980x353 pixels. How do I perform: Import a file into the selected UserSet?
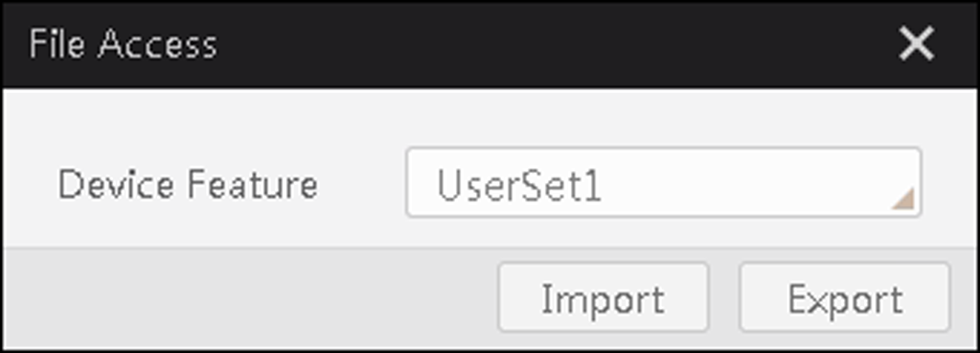pyautogui.click(x=603, y=298)
